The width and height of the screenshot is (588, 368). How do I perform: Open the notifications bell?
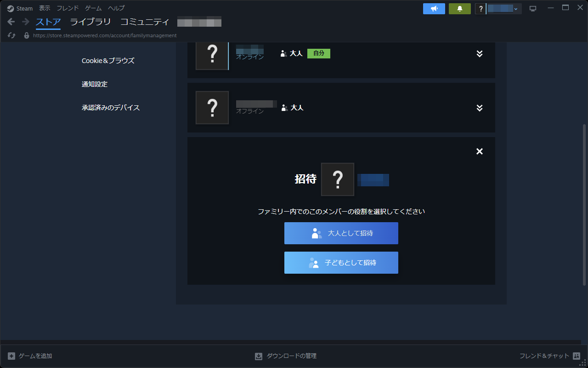pyautogui.click(x=460, y=9)
